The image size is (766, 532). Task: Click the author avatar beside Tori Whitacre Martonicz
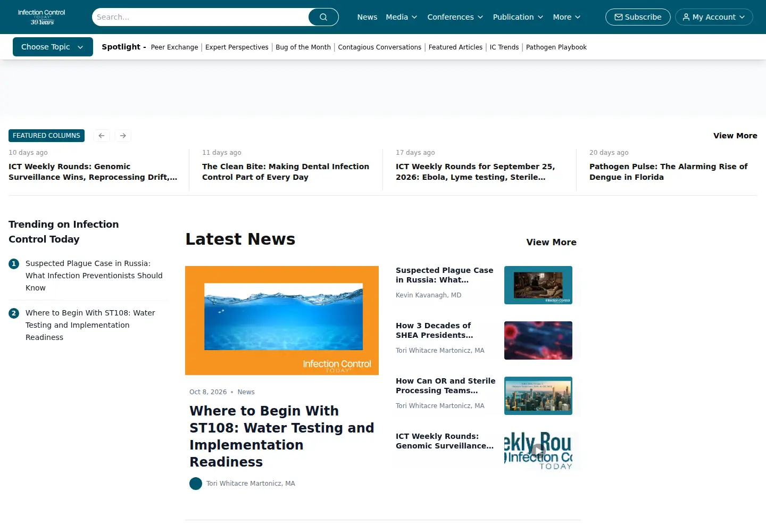(x=196, y=484)
